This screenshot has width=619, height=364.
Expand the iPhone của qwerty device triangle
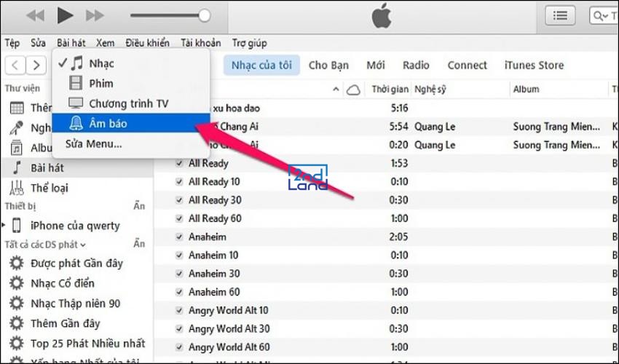tap(4, 226)
